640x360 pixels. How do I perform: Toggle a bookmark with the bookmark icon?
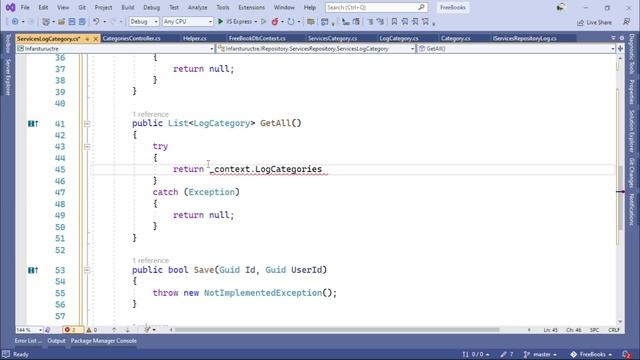coord(394,22)
